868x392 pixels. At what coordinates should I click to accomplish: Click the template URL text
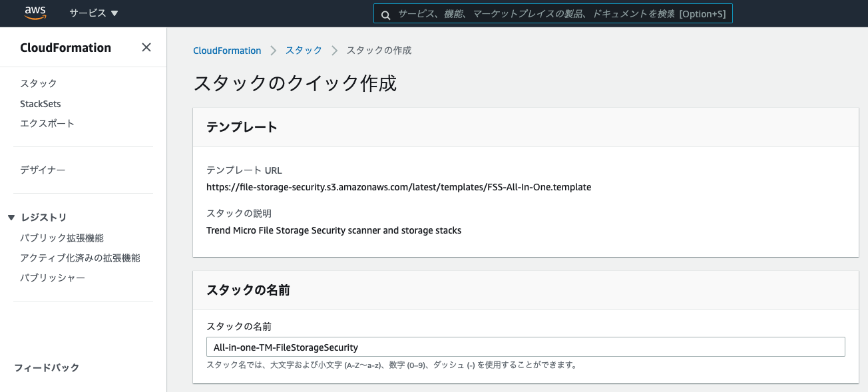coord(399,187)
